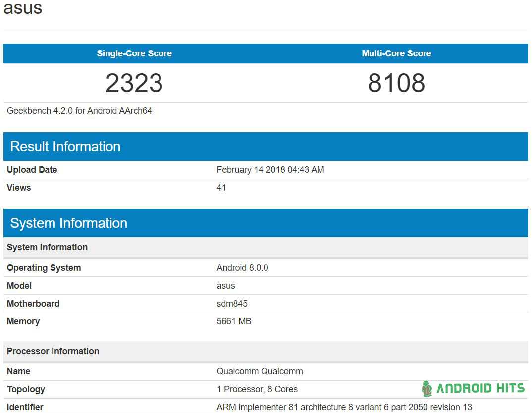
Task: Select the motherboard value sdm845
Action: (232, 304)
